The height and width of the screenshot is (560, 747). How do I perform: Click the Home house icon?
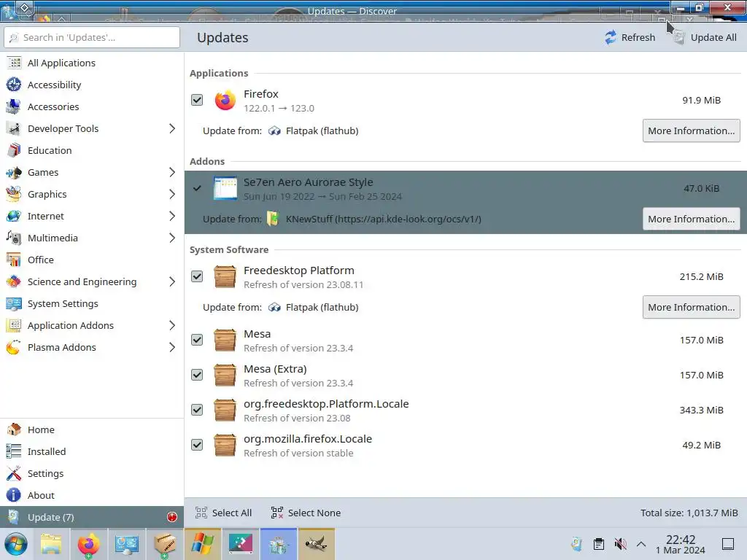(x=14, y=429)
